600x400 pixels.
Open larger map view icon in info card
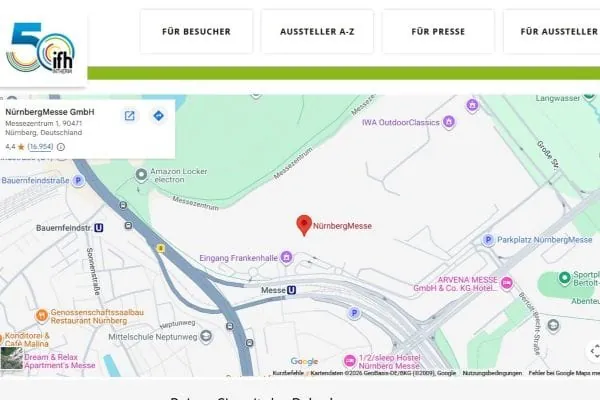pyautogui.click(x=130, y=116)
